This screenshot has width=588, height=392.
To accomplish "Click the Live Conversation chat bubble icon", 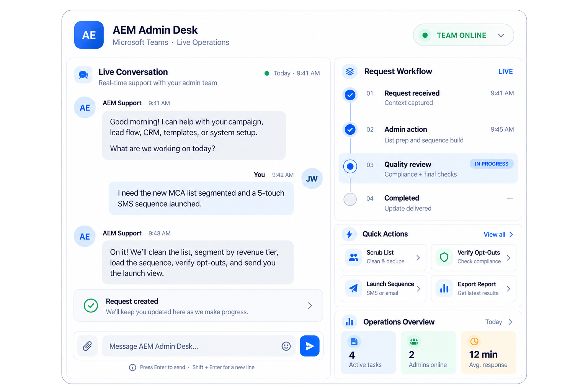I will [x=83, y=75].
